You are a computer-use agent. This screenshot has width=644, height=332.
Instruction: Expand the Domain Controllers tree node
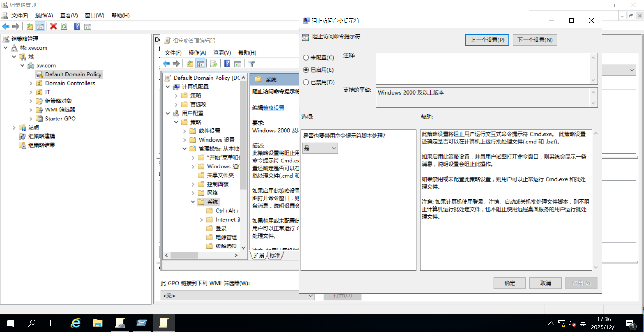31,83
